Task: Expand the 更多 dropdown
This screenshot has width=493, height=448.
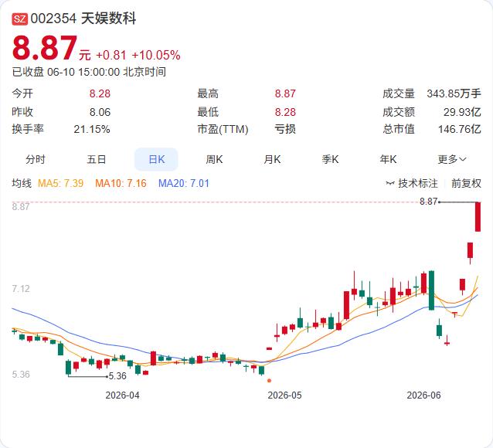Action: tap(452, 159)
